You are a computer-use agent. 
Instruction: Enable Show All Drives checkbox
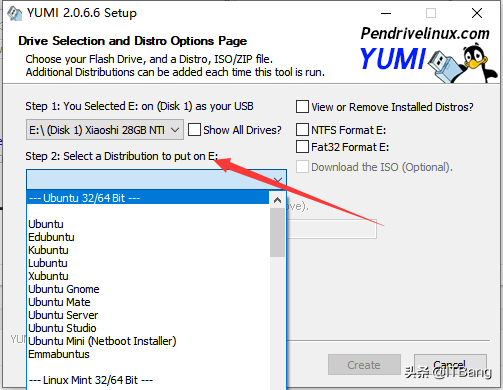(194, 130)
